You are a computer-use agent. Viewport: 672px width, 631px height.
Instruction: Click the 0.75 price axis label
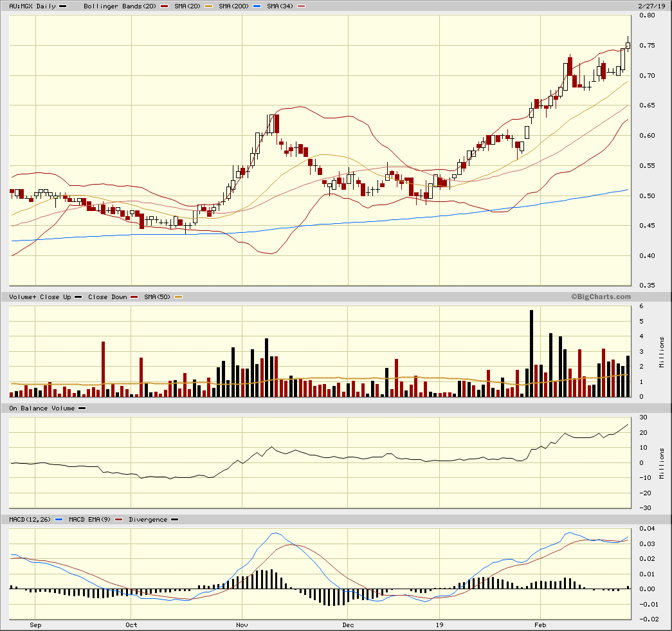[647, 46]
